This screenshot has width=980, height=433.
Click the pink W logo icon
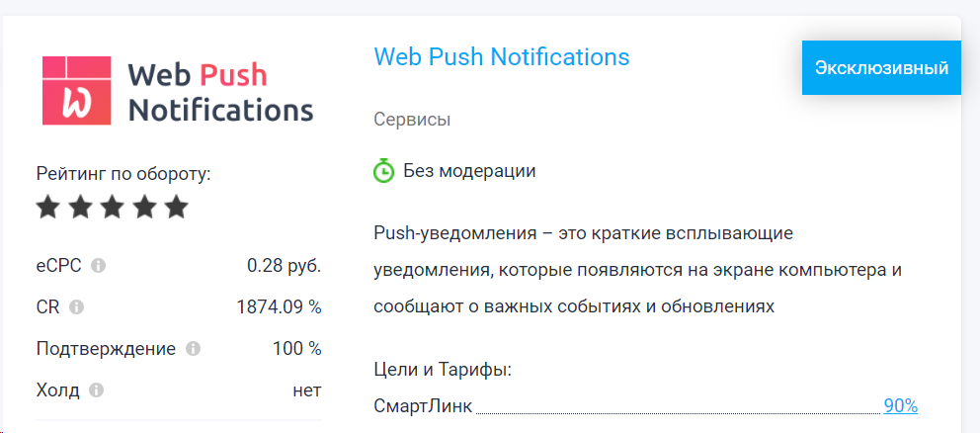pos(77,89)
